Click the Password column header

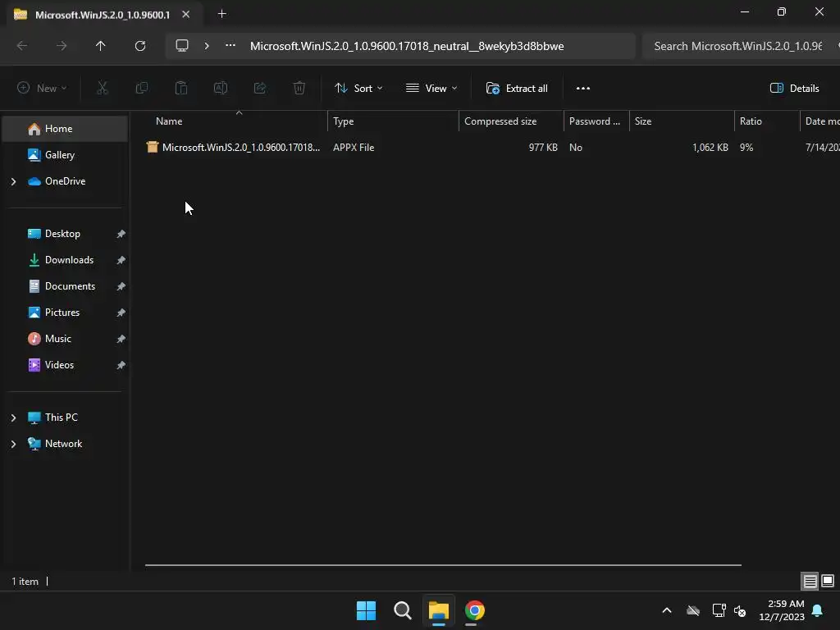click(595, 121)
